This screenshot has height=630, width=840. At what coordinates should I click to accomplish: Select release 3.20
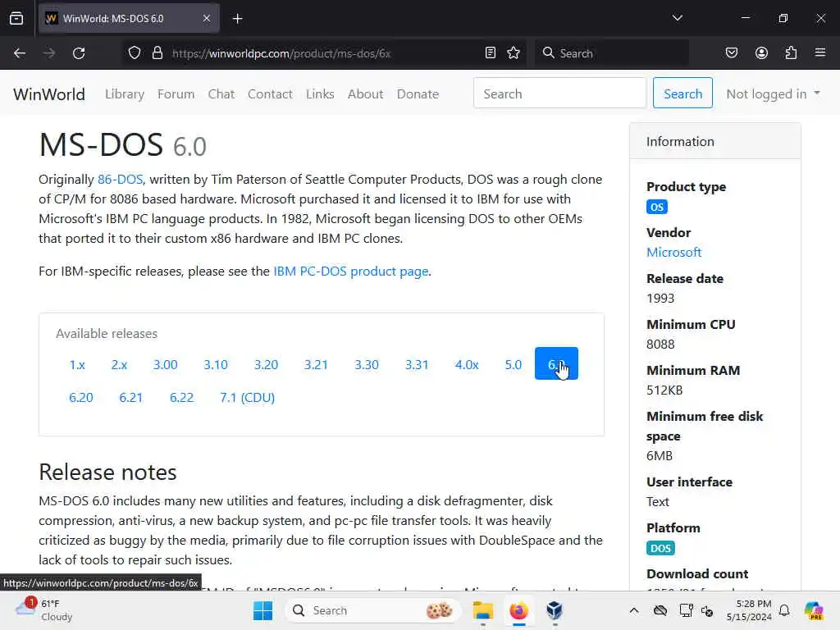(266, 364)
